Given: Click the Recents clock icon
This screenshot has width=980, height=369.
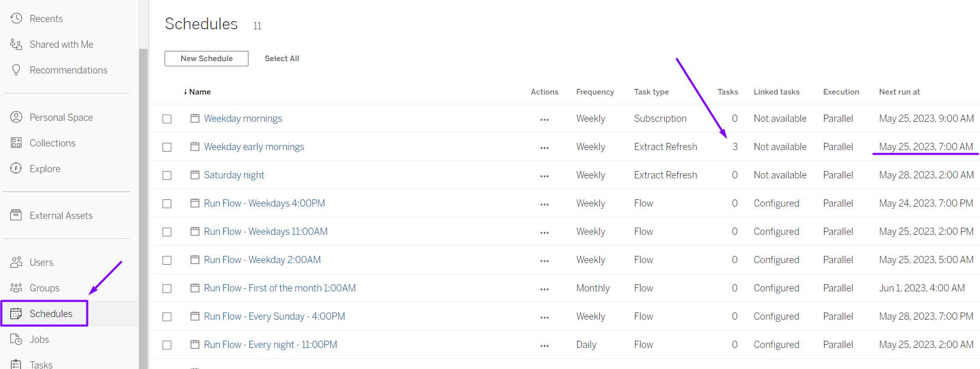Looking at the screenshot, I should [16, 19].
